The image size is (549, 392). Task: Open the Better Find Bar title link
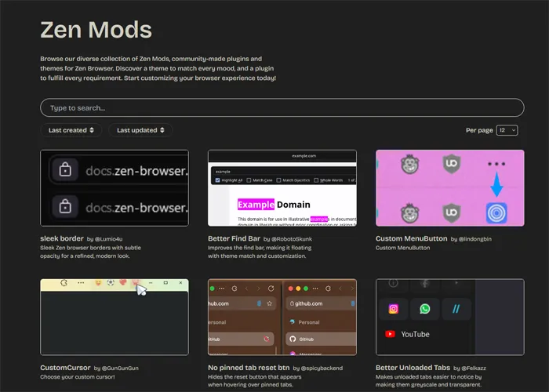point(234,238)
